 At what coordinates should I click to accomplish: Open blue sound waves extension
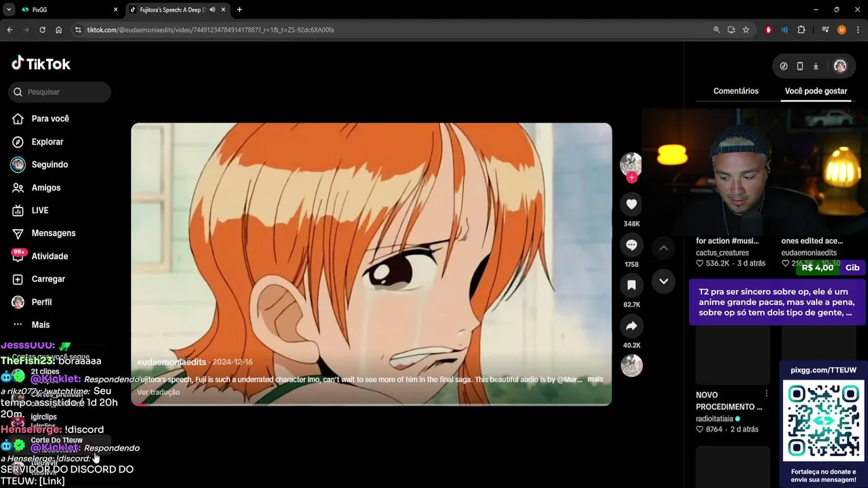tap(785, 30)
